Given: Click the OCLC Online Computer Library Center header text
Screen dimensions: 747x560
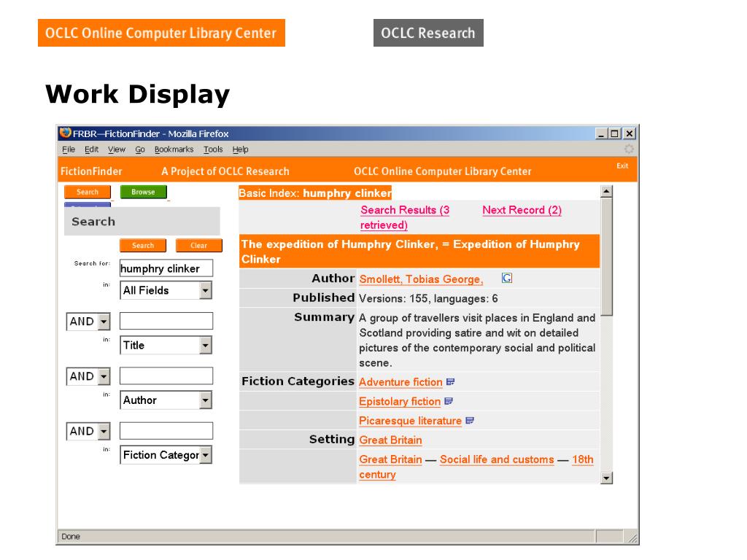Looking at the screenshot, I should pyautogui.click(x=443, y=171).
